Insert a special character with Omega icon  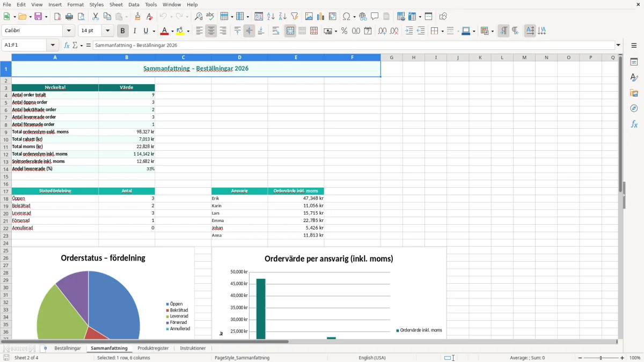(346, 17)
